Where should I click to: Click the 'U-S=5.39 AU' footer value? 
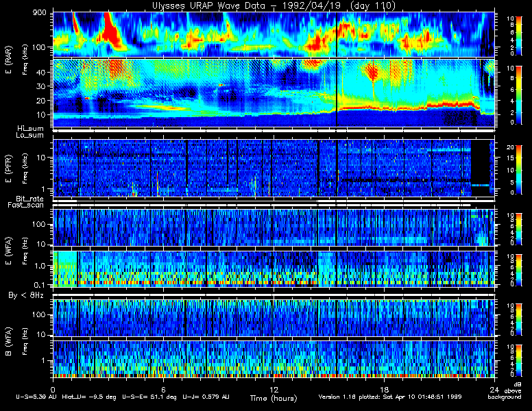tap(36, 397)
